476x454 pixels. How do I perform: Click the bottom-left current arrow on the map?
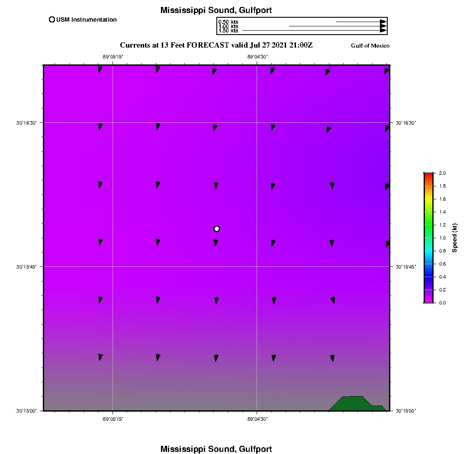coord(100,357)
